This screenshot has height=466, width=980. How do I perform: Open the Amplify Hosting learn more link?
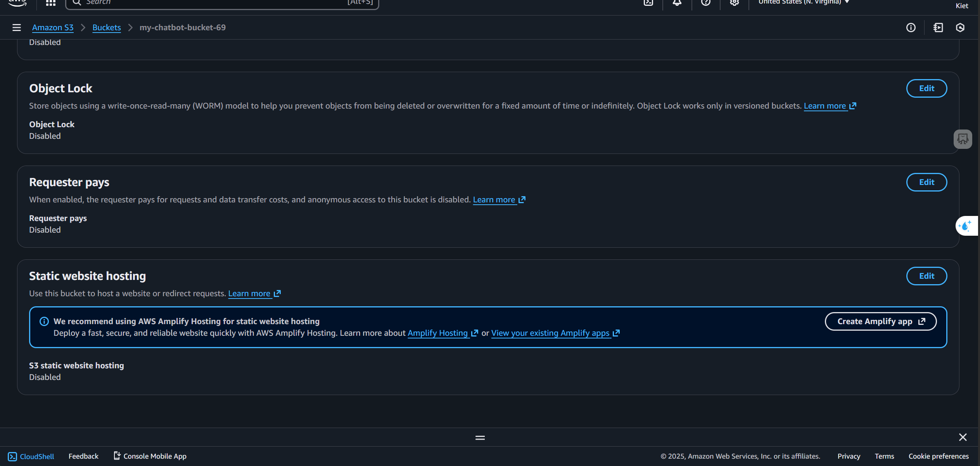click(439, 333)
